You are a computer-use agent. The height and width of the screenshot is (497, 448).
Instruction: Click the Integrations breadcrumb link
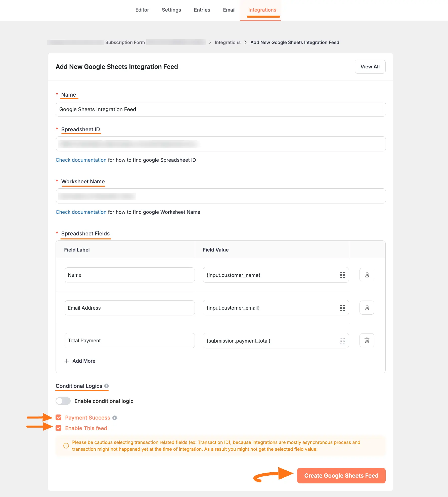tap(228, 43)
